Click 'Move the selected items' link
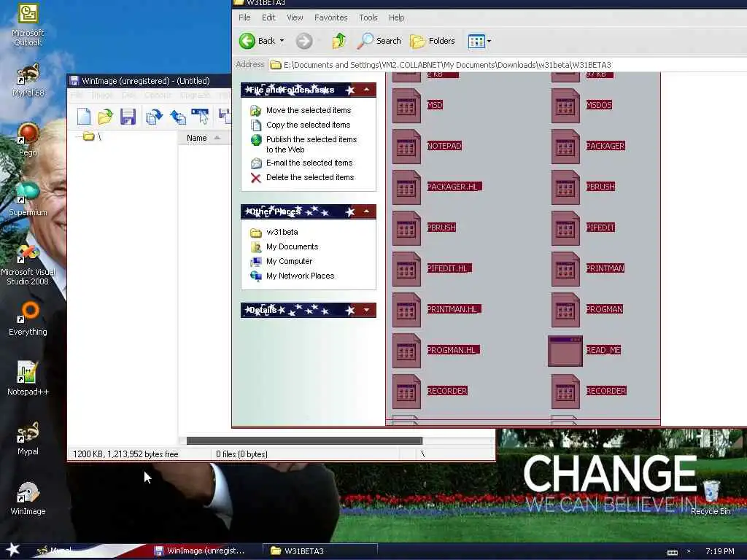The image size is (747, 560). click(309, 111)
